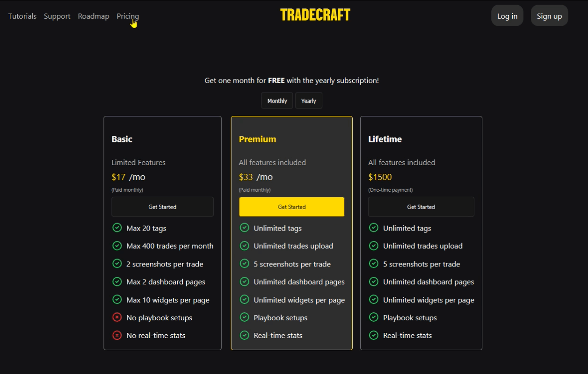
Task: Click the Premium plan heading
Action: click(257, 139)
